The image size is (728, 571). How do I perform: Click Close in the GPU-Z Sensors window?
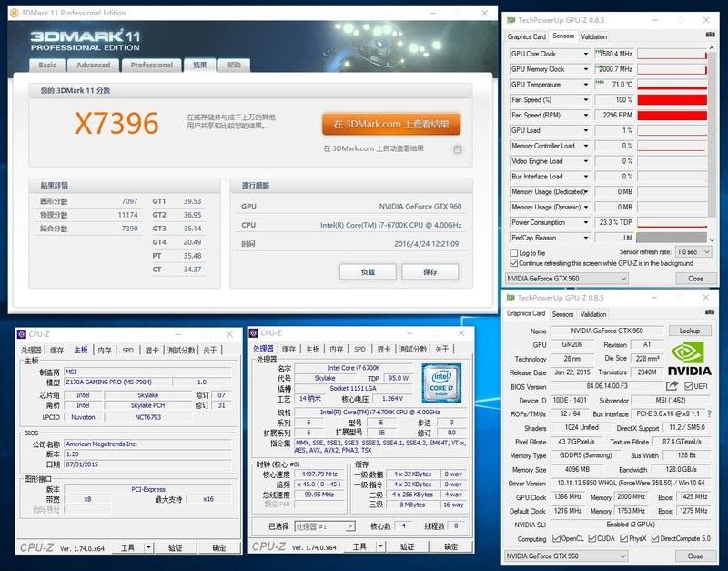click(x=695, y=279)
